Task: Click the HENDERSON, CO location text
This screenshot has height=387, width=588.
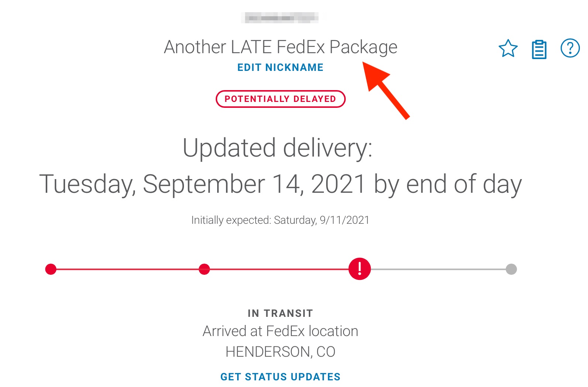Action: point(280,352)
